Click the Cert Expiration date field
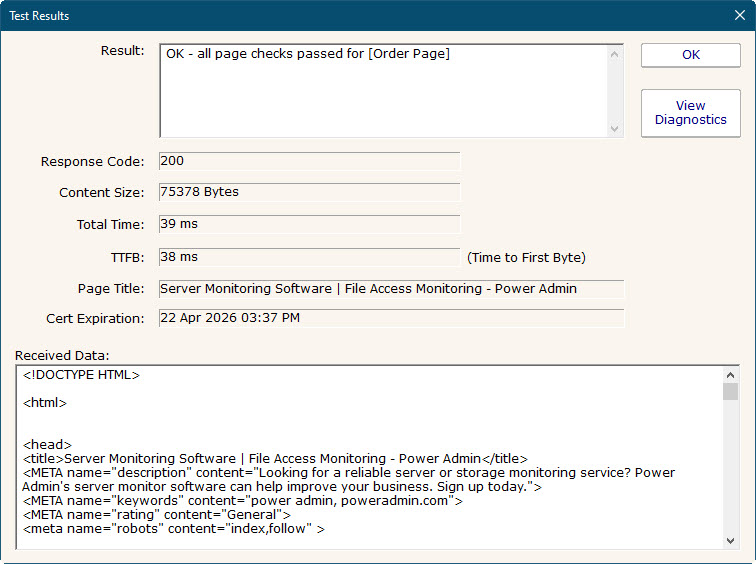Viewport: 756px width, 564px height. [391, 318]
